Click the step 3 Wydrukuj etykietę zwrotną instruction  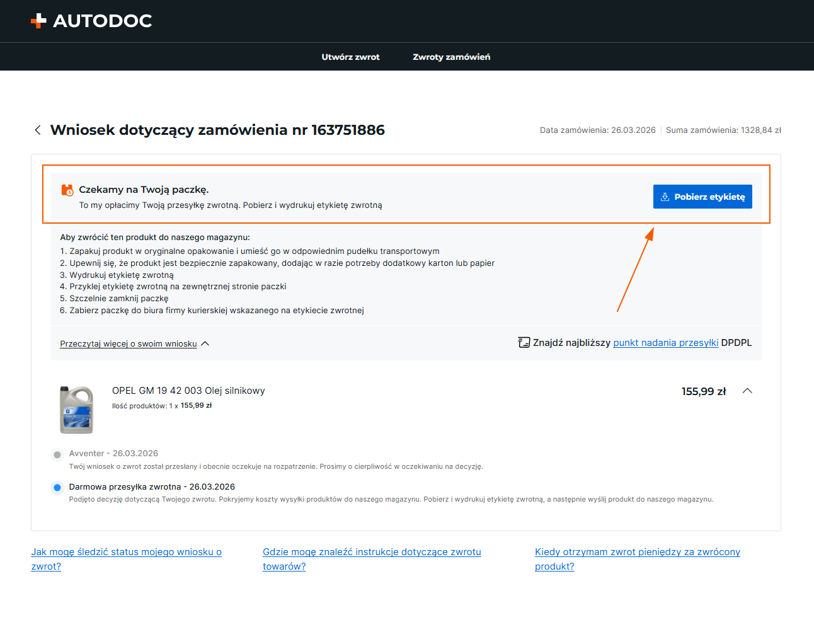pyautogui.click(x=117, y=275)
